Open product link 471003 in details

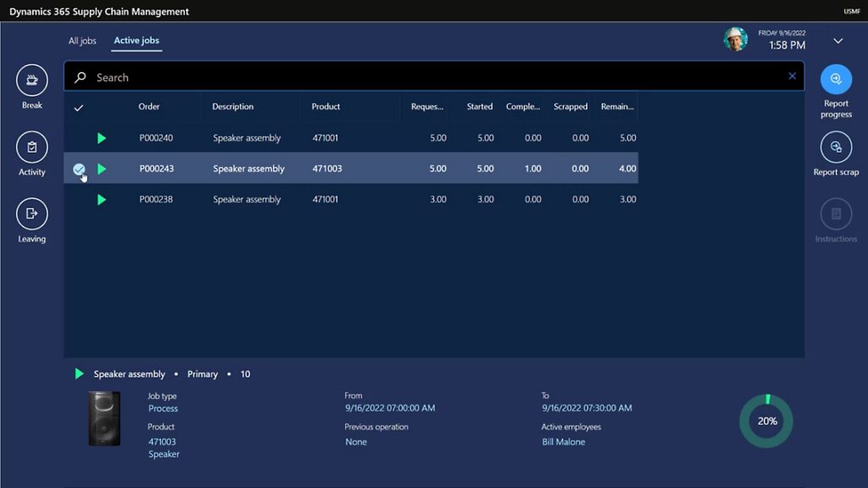pyautogui.click(x=162, y=441)
